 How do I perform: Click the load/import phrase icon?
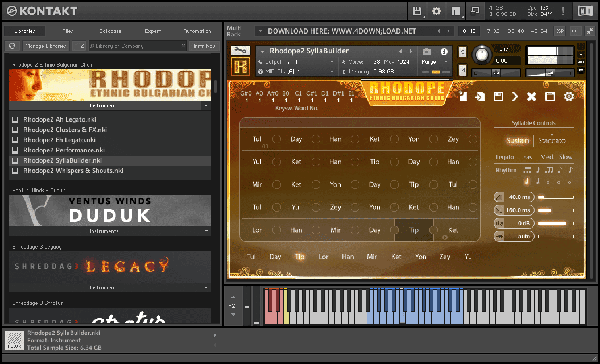[480, 97]
